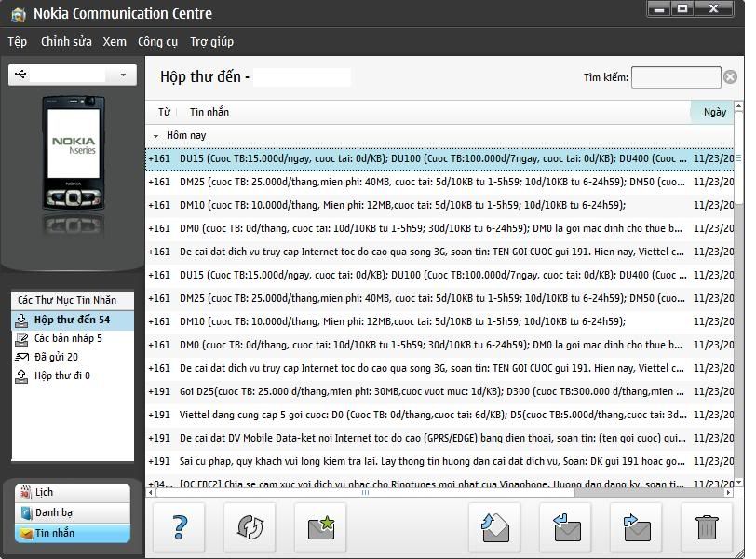The height and width of the screenshot is (559, 756).
Task: Open the Công cụ menu
Action: pos(157,42)
